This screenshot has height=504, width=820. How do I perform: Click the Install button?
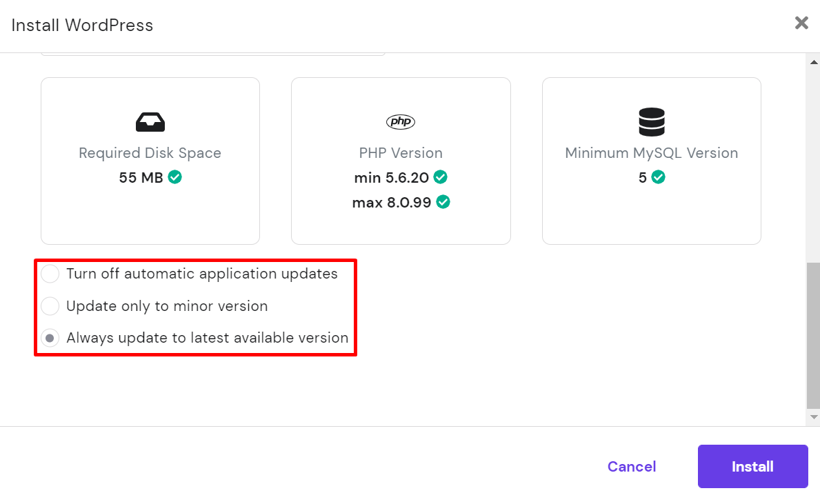pos(752,466)
